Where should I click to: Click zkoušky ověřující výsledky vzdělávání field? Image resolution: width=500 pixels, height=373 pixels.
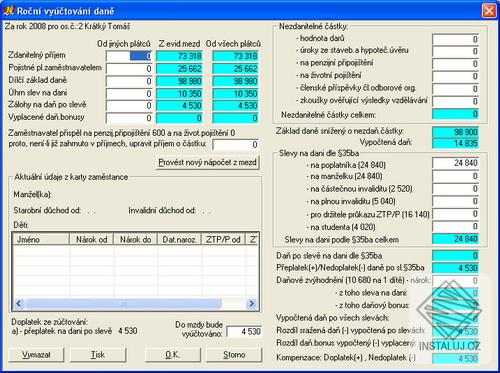(455, 101)
